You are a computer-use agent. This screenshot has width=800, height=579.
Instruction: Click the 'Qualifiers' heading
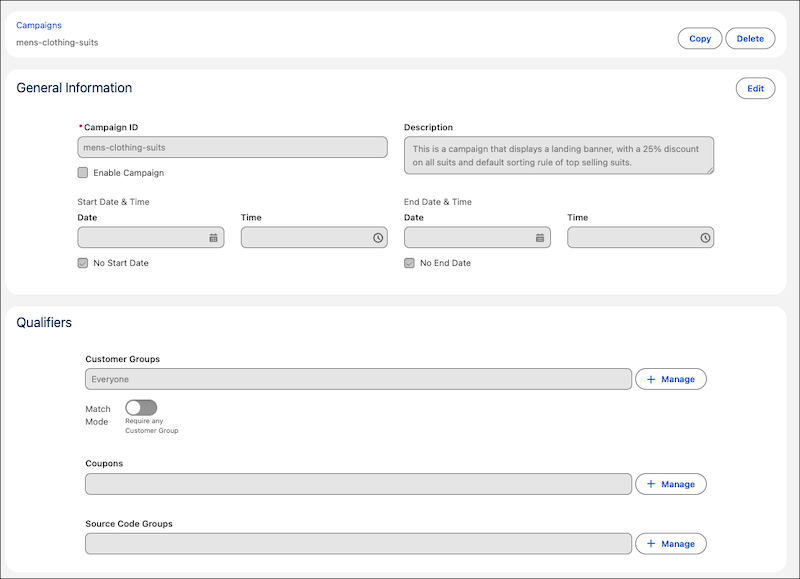(44, 322)
